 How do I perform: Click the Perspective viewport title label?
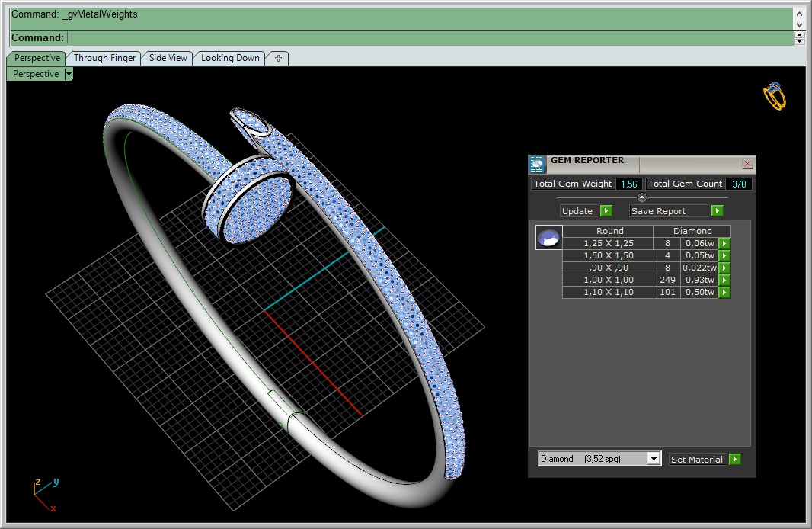pyautogui.click(x=36, y=74)
